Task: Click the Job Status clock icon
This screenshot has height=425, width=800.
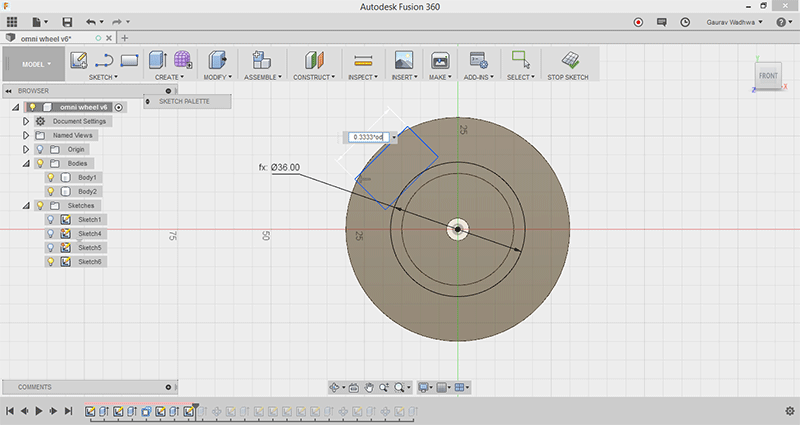Action: (685, 21)
